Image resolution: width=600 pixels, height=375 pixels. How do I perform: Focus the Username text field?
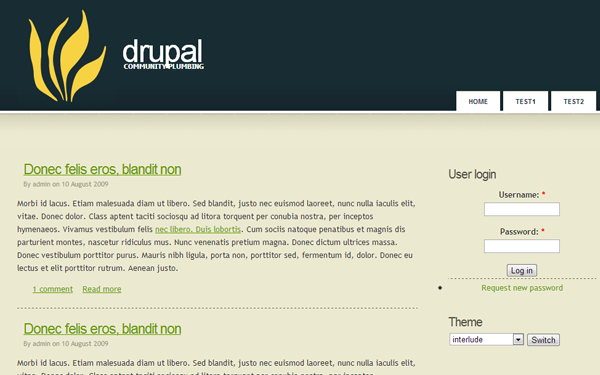(x=522, y=209)
